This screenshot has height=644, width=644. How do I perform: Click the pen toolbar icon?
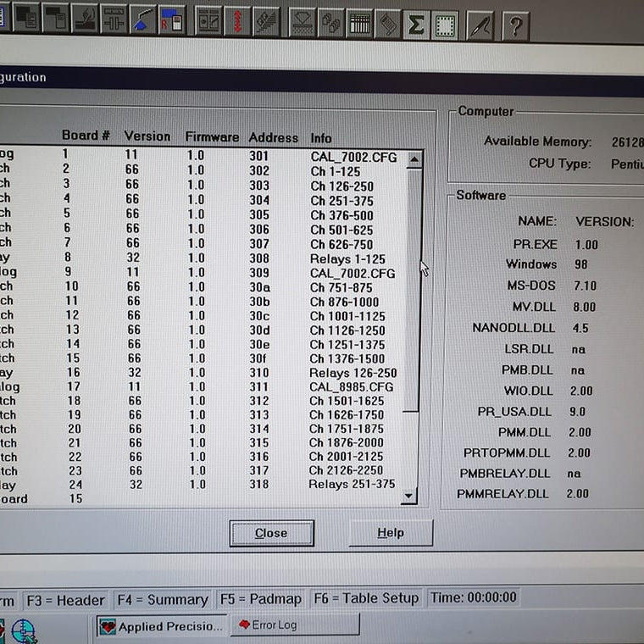[480, 27]
